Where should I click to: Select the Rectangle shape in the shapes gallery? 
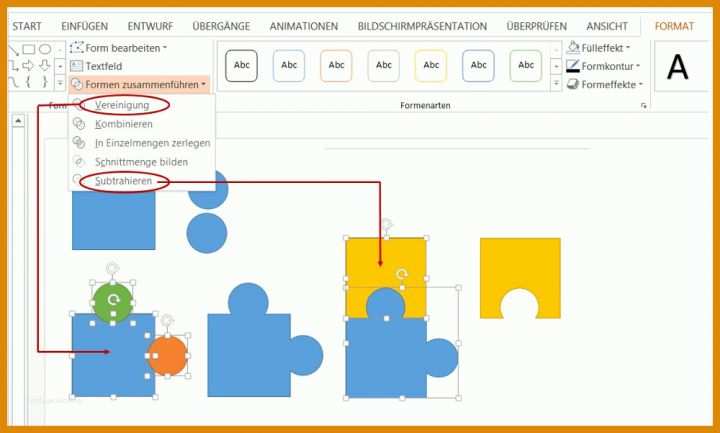point(28,49)
